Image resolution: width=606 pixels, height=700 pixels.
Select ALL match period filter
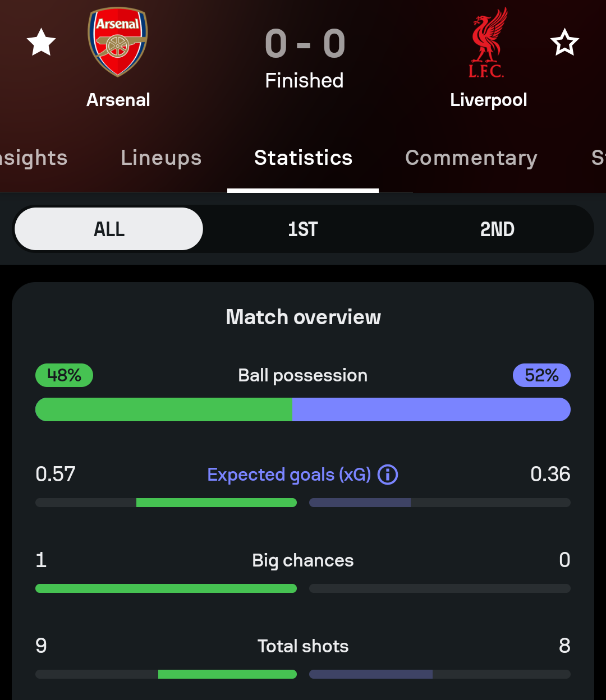pyautogui.click(x=109, y=229)
